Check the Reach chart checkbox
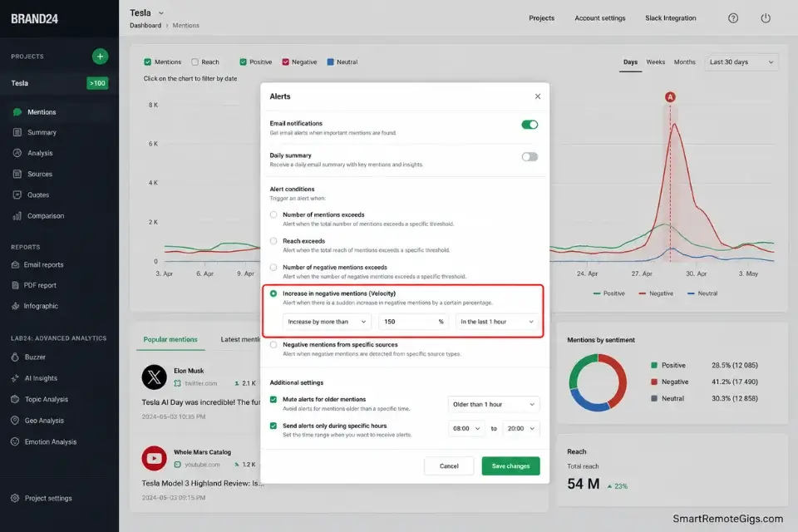This screenshot has width=798, height=532. tap(195, 62)
